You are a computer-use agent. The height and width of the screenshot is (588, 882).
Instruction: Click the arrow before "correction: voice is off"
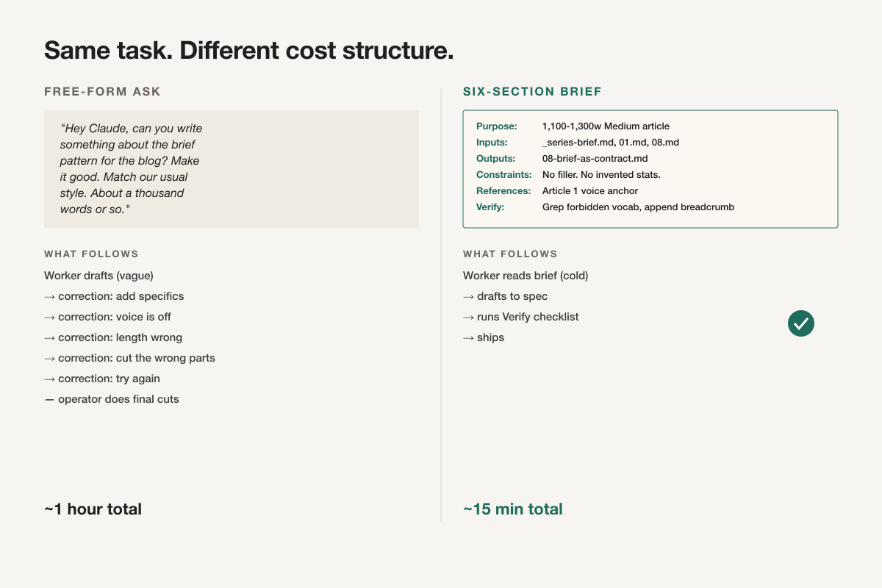tap(49, 317)
